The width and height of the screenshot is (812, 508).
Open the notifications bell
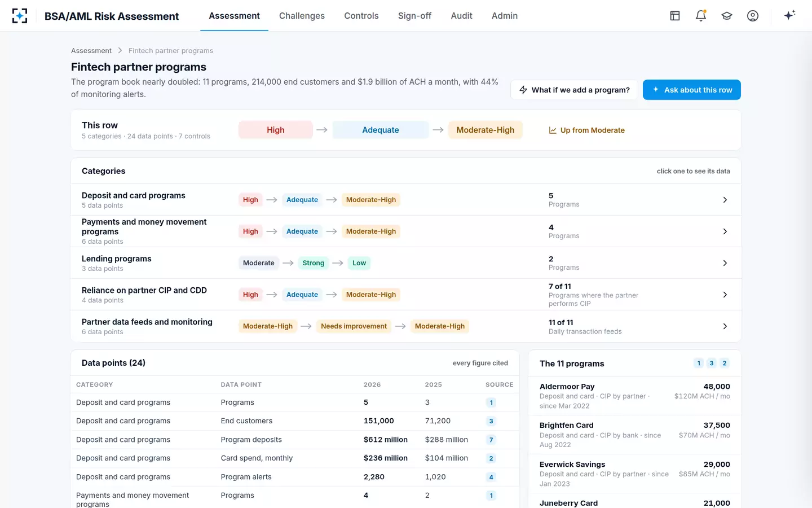point(701,16)
